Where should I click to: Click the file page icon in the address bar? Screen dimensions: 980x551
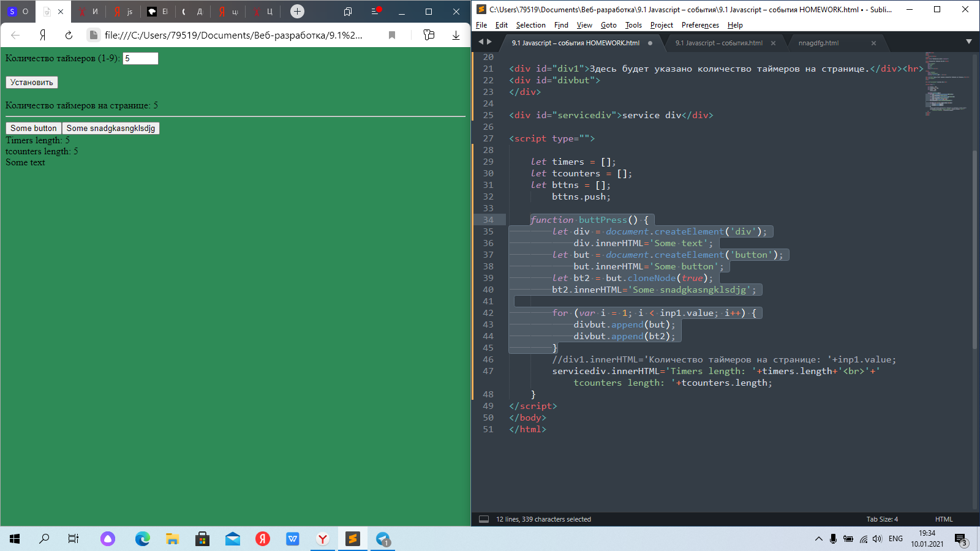(94, 35)
